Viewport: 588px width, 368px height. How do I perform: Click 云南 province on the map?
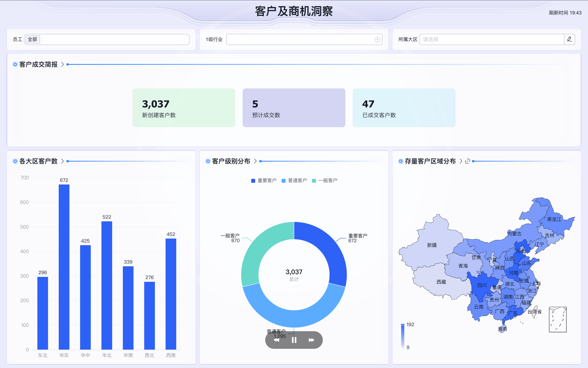[478, 307]
